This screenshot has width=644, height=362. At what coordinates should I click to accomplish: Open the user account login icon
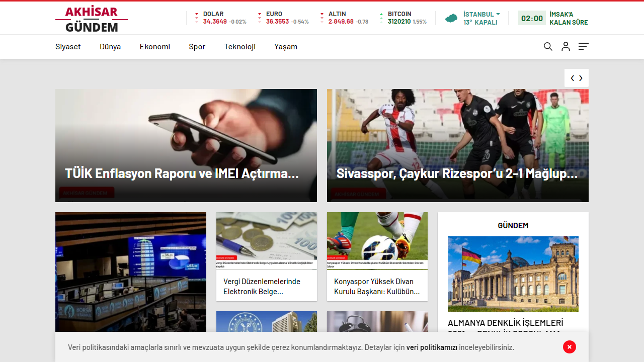point(566,46)
